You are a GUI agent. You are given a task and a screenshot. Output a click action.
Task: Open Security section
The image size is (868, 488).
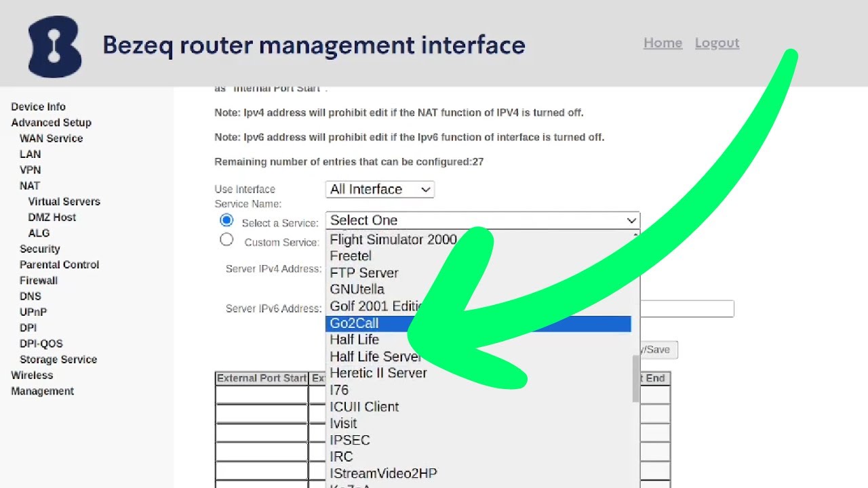pyautogui.click(x=39, y=249)
